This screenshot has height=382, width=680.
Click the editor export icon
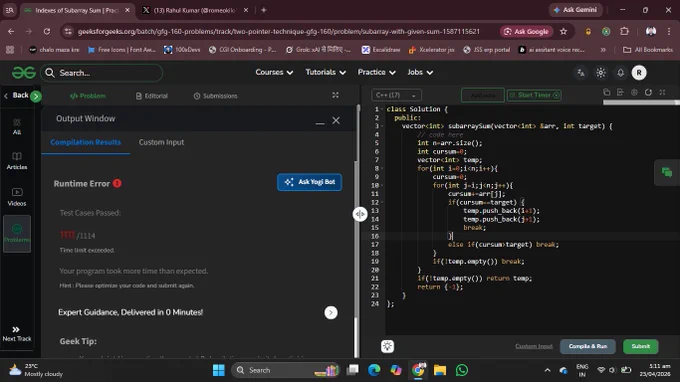point(620,92)
